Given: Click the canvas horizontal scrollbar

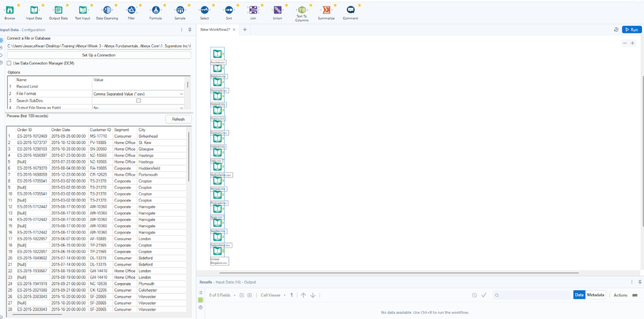Looking at the screenshot, I should point(399,273).
